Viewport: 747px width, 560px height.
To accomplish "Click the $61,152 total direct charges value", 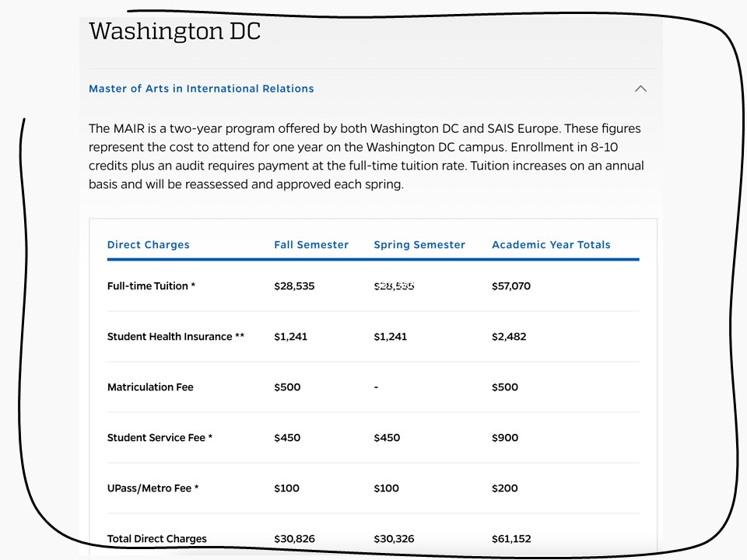I will click(x=511, y=539).
